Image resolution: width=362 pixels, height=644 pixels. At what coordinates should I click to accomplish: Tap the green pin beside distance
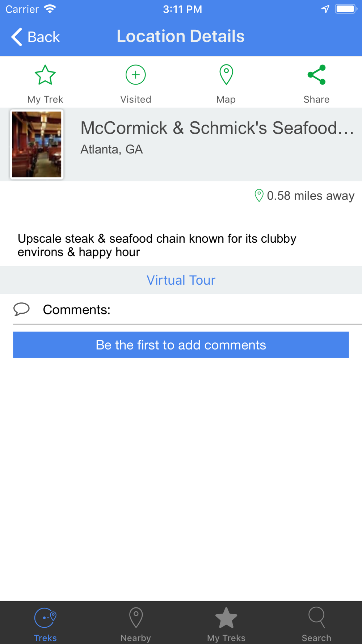coord(259,196)
